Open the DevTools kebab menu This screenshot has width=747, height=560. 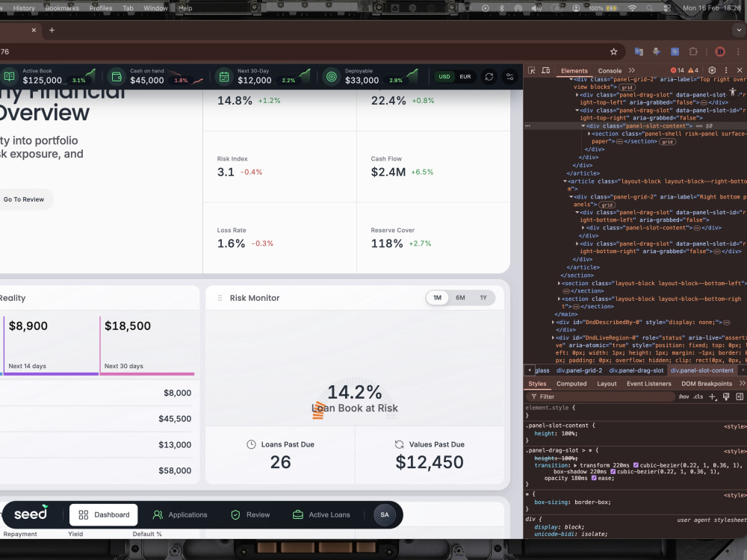tap(726, 70)
